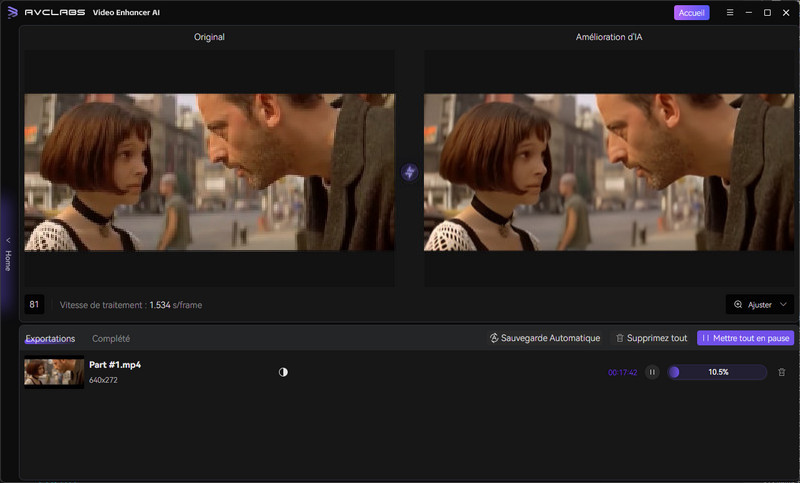Click the Amélioration d'IA label
Screen dimensions: 800x483
tap(609, 37)
